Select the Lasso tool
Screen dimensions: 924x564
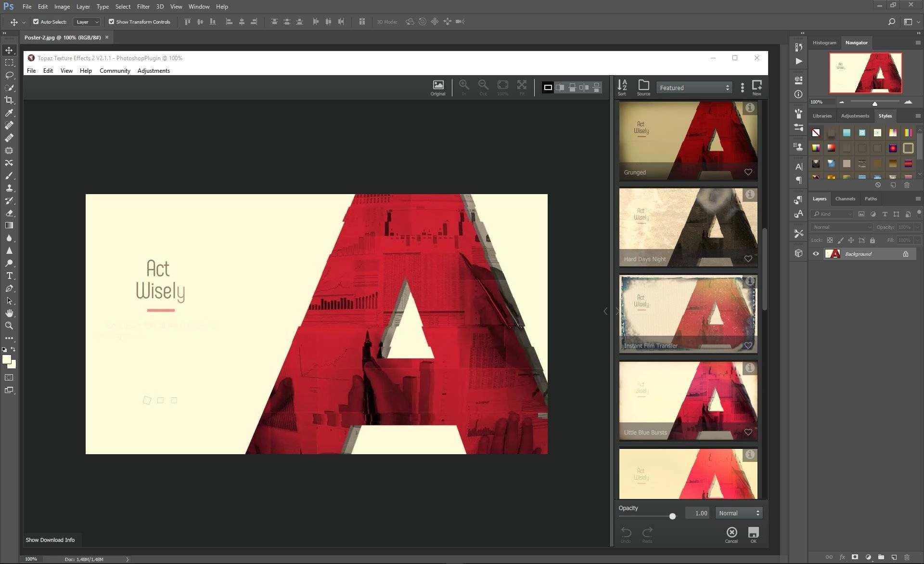click(x=9, y=75)
